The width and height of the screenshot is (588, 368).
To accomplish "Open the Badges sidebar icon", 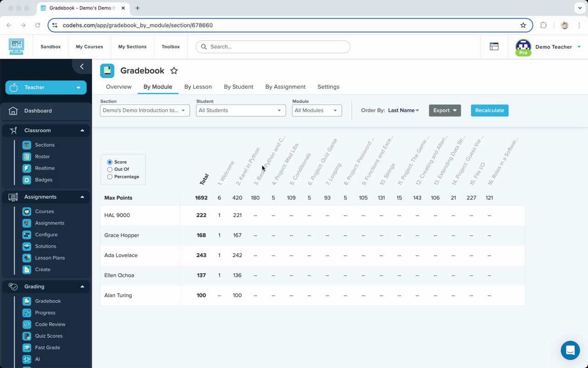I will pyautogui.click(x=27, y=180).
